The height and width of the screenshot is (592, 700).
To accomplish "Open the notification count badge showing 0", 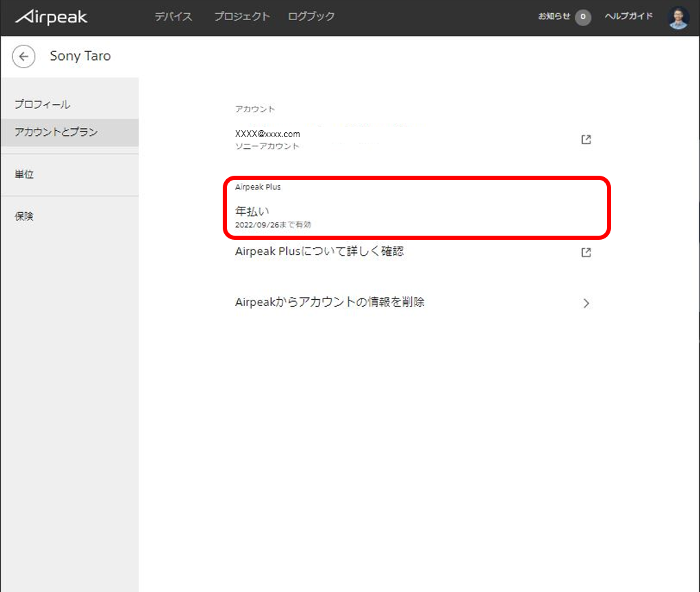I will (x=583, y=17).
